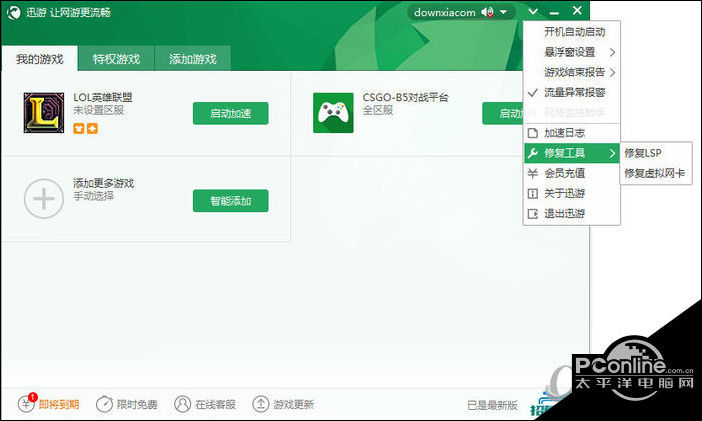Screen dimensions: 702x421
Task: Click the yen icon beside 会员充值
Action: 533,173
